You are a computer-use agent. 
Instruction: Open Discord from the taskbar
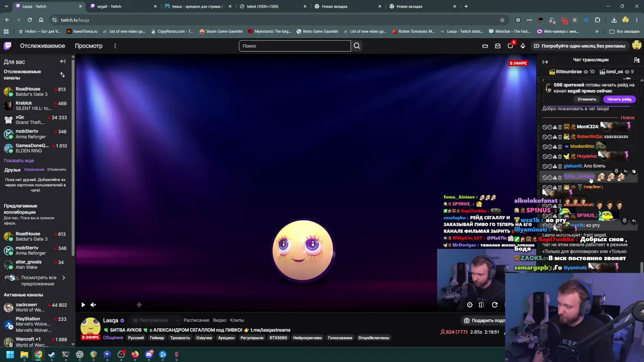click(149, 354)
